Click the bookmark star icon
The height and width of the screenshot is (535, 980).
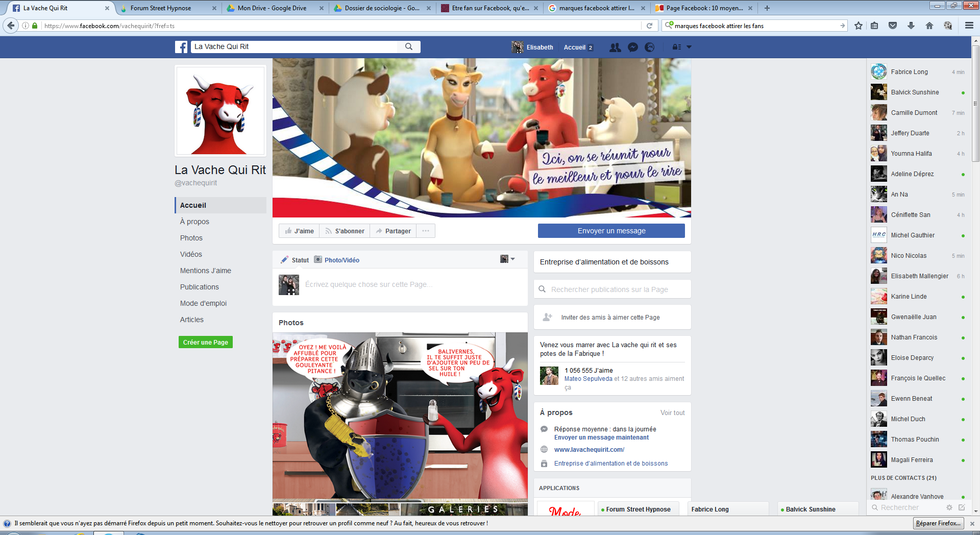(859, 26)
